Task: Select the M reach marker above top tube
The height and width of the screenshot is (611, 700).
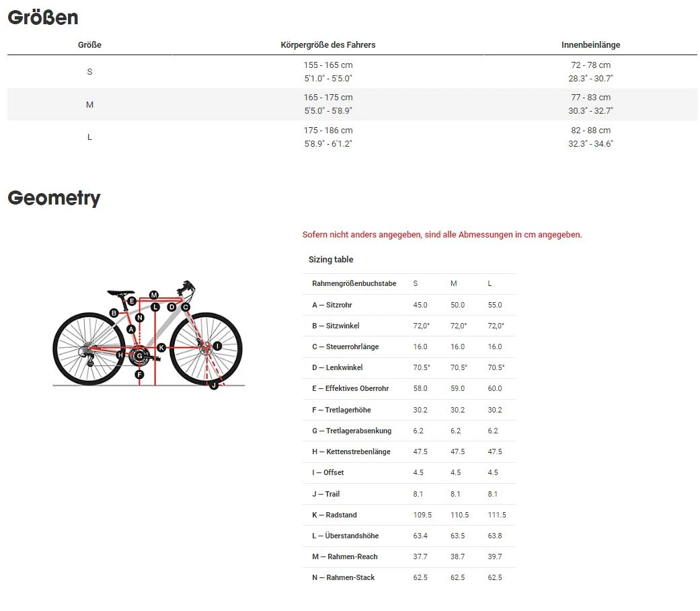Action: click(x=154, y=295)
